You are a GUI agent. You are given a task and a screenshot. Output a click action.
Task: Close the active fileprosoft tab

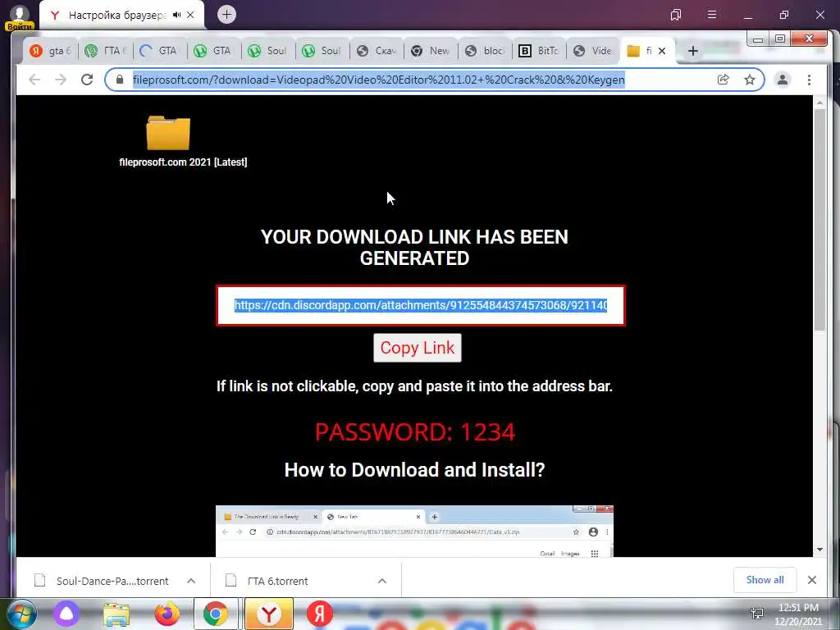(662, 51)
